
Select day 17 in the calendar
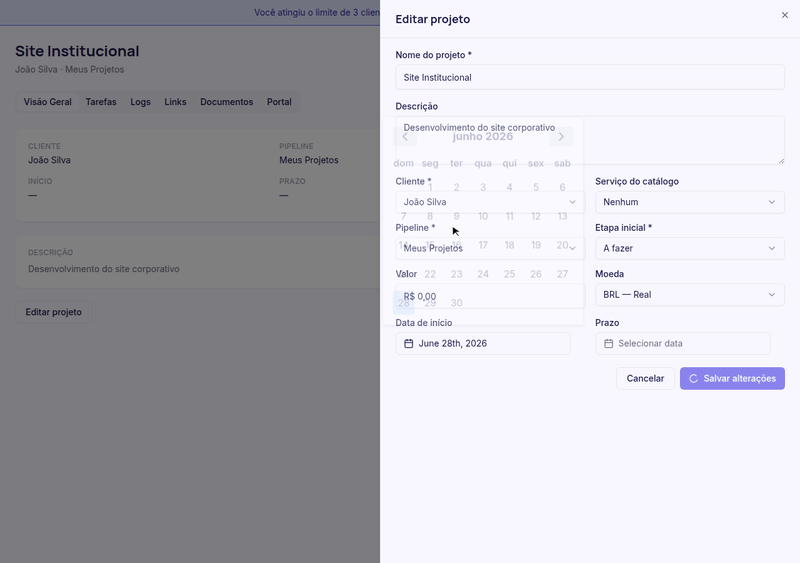(483, 245)
